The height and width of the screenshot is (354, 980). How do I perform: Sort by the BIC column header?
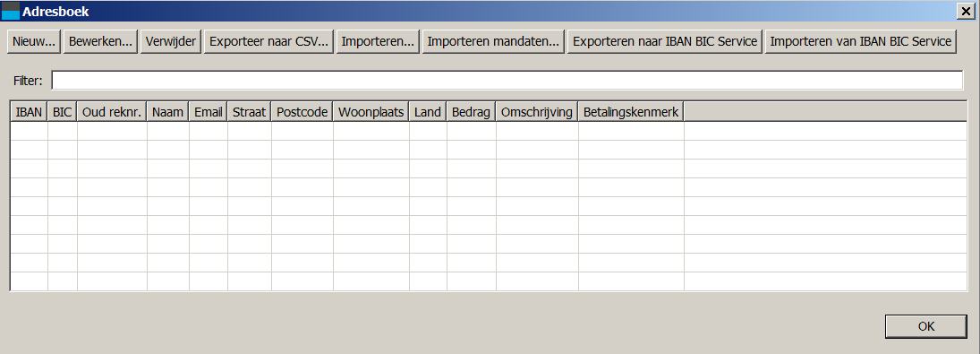63,112
